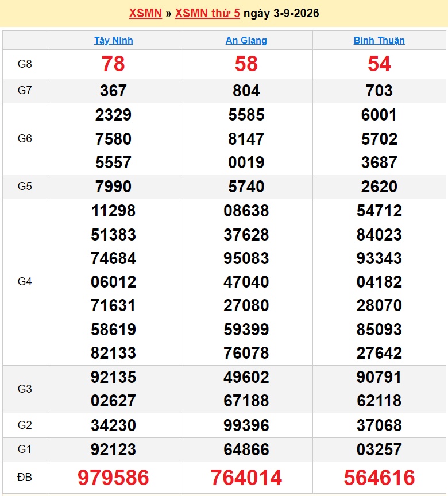The height and width of the screenshot is (496, 448).
Task: Click Tây Ninh G7 result 367
Action: [x=113, y=91]
